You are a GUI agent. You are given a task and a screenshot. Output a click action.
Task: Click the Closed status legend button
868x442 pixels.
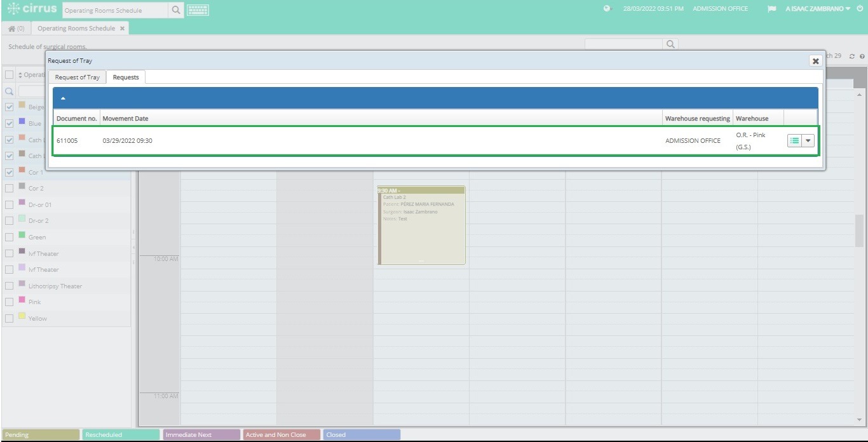[x=362, y=435]
